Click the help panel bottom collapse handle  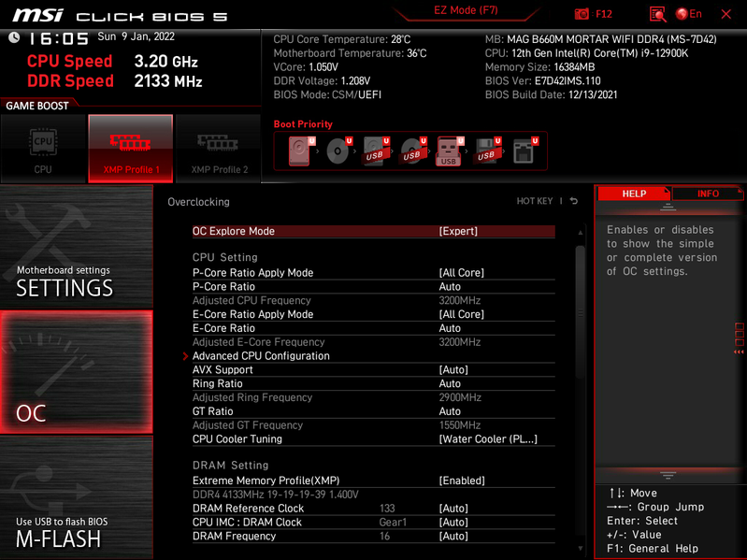click(668, 475)
